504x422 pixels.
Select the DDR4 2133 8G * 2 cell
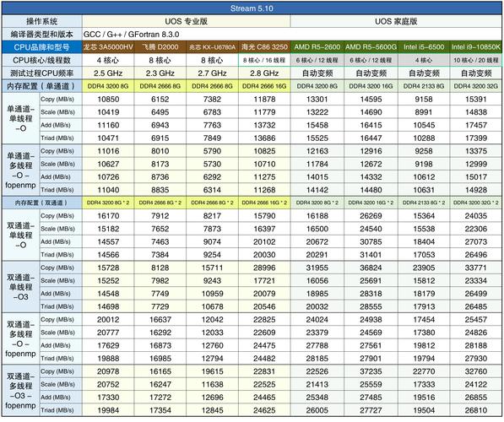pos(424,203)
